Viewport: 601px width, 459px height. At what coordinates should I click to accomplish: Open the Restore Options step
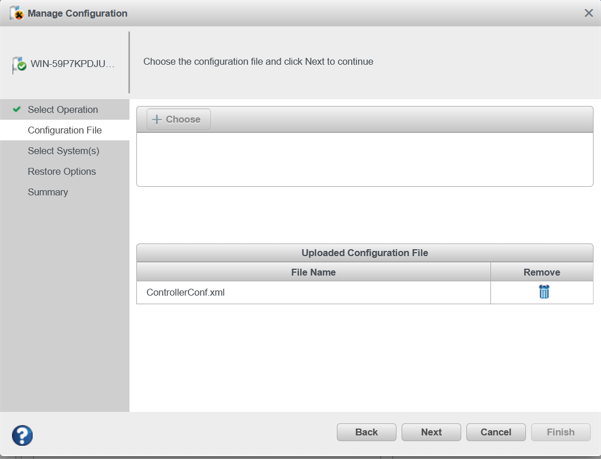tap(62, 172)
